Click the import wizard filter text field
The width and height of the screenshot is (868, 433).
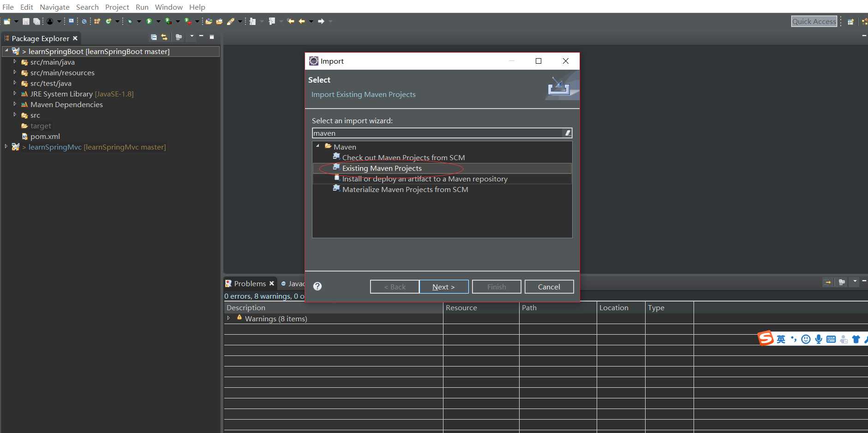point(438,133)
